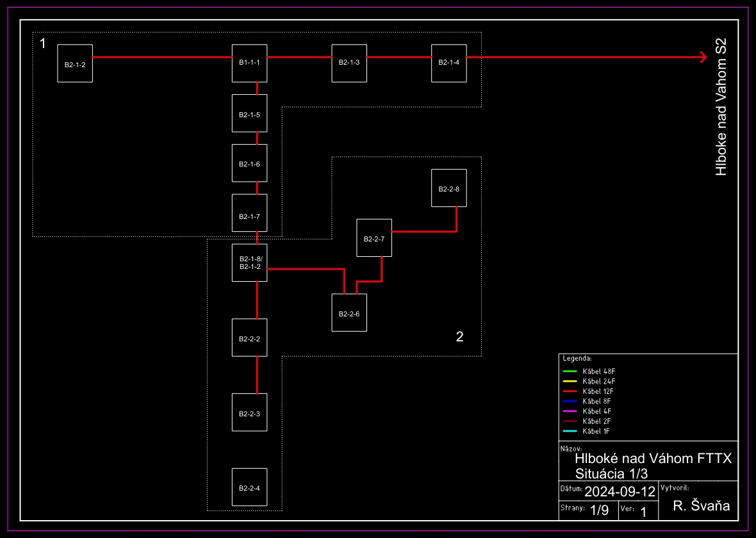Click the B2-2-7 node box
756x538 pixels.
[374, 238]
